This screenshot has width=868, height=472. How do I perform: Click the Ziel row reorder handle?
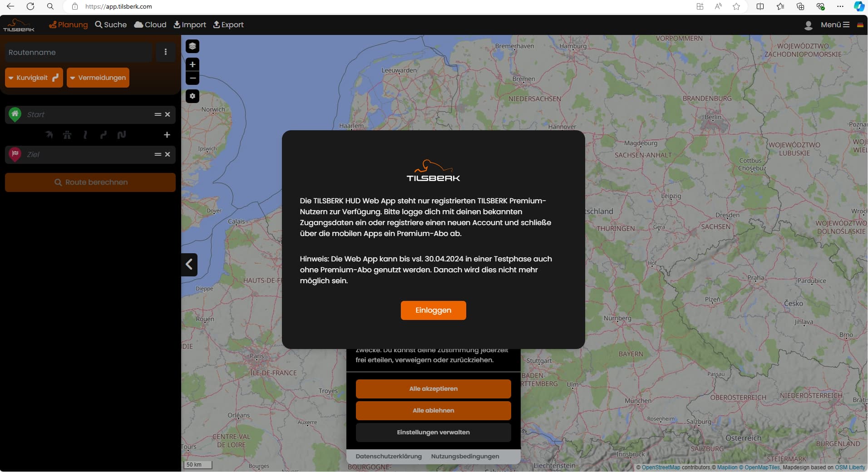click(x=158, y=154)
